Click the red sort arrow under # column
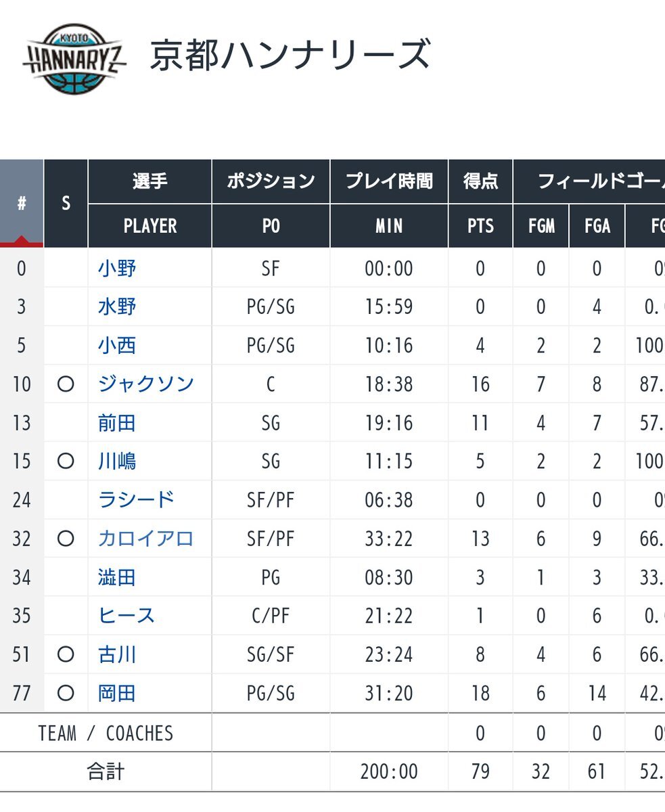The height and width of the screenshot is (812, 665). 22,242
